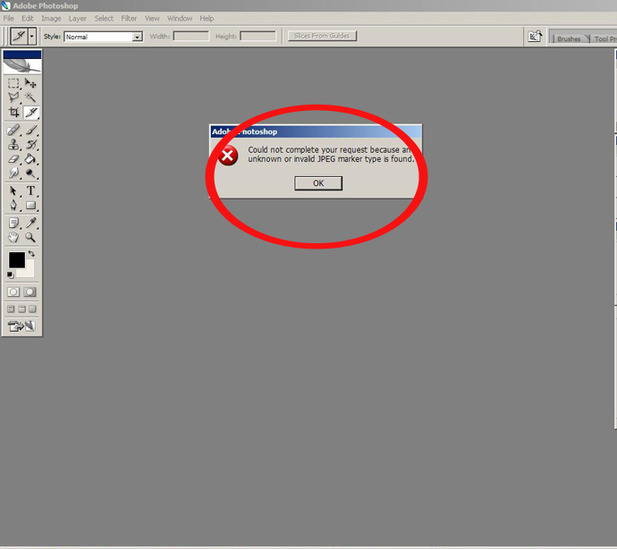The height and width of the screenshot is (549, 617).
Task: Select the Hand tool
Action: (14, 237)
